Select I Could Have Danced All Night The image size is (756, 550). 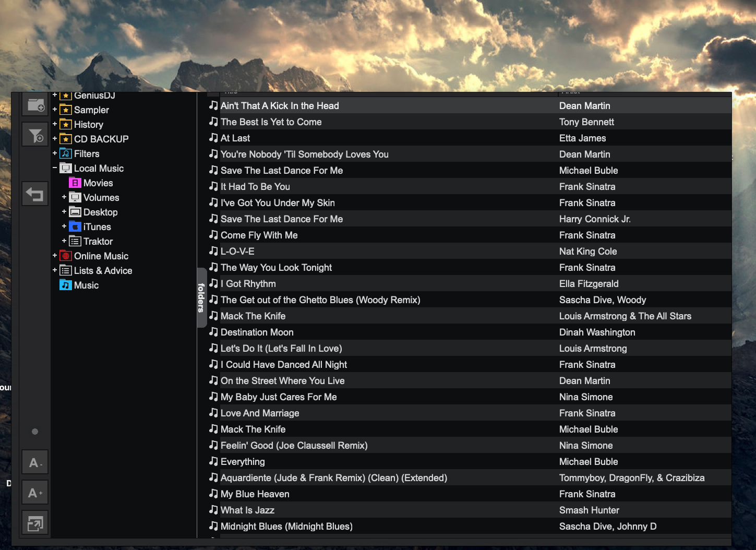click(x=284, y=364)
